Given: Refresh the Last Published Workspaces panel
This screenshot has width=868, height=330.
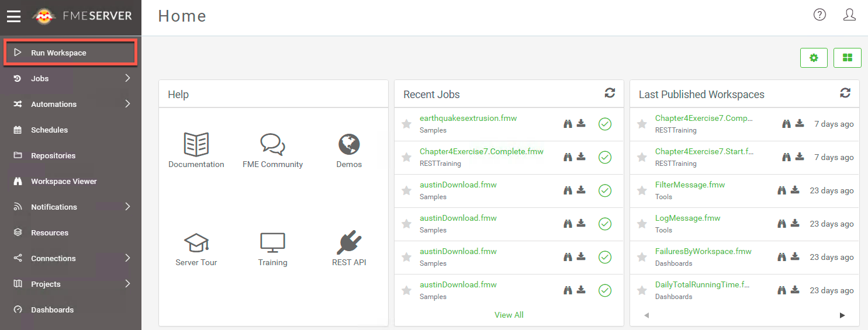Looking at the screenshot, I should point(845,93).
